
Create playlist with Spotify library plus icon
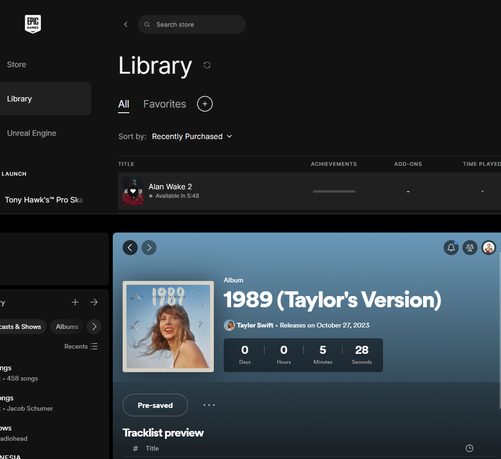point(75,302)
